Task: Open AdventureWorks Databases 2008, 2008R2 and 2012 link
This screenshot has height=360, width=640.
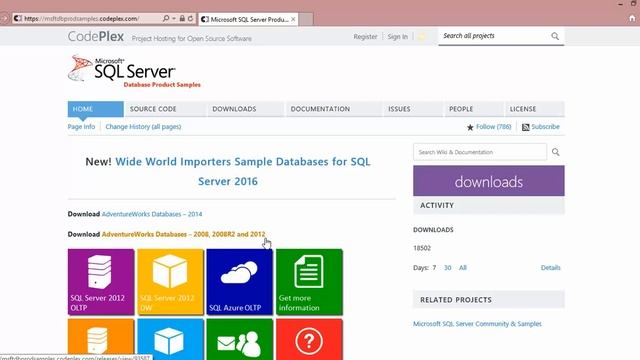Action: [183, 234]
